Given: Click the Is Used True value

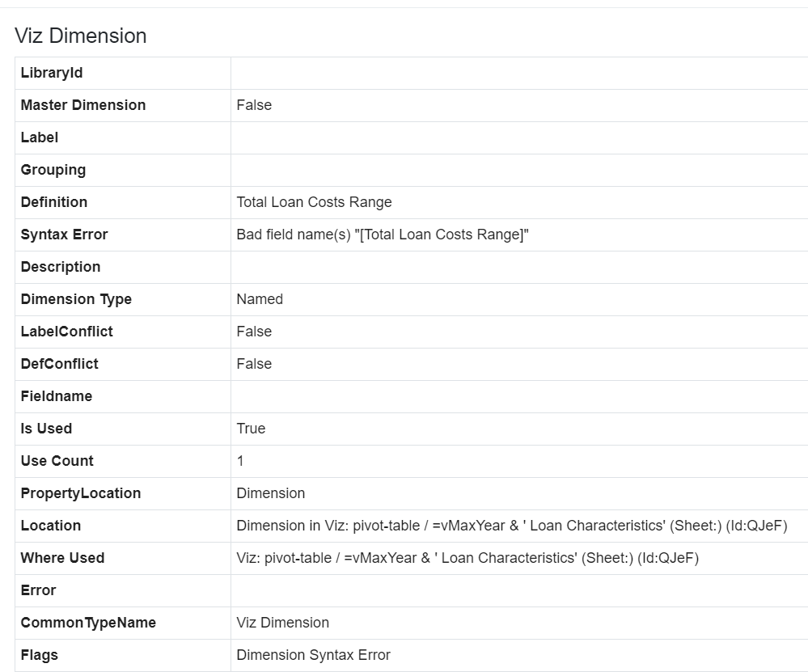Looking at the screenshot, I should tap(251, 429).
